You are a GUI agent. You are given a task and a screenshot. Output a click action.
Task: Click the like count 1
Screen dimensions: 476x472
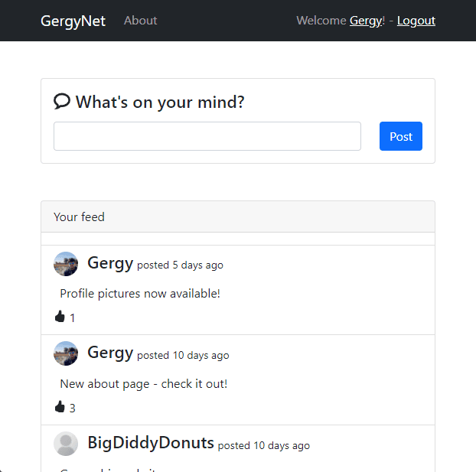(x=72, y=318)
